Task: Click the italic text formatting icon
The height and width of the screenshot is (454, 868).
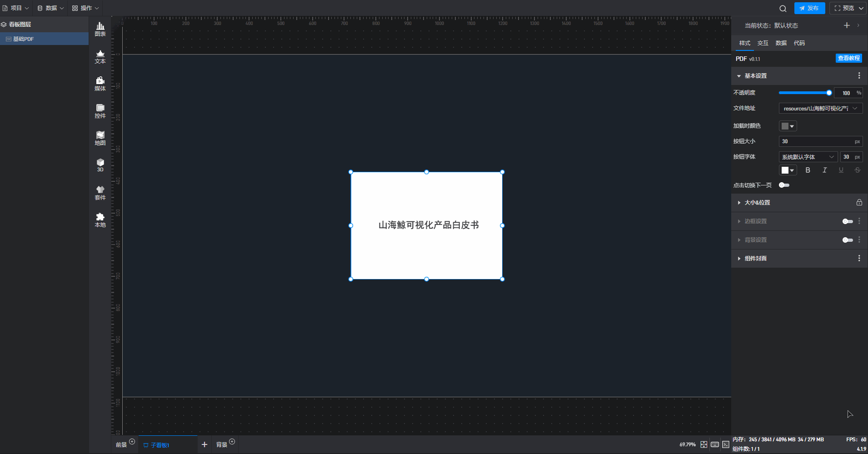Action: coord(824,170)
